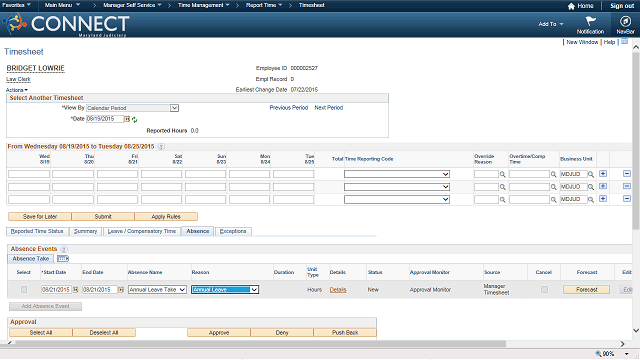Add a row with first plus icon

pos(602,174)
